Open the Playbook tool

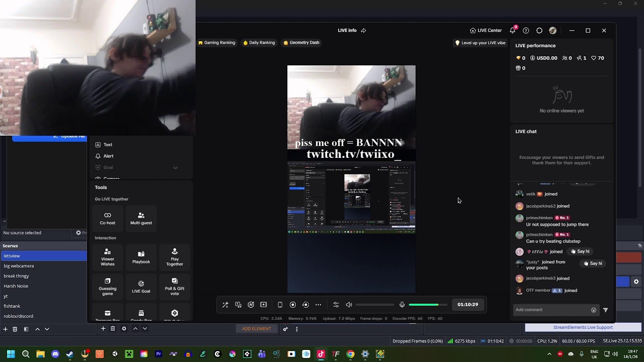coord(141,257)
